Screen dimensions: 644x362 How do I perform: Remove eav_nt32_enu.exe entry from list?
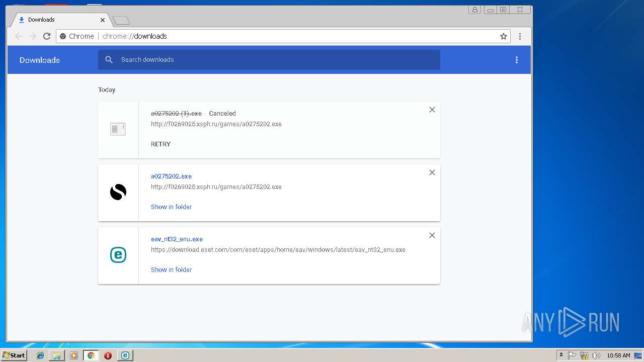click(x=432, y=235)
